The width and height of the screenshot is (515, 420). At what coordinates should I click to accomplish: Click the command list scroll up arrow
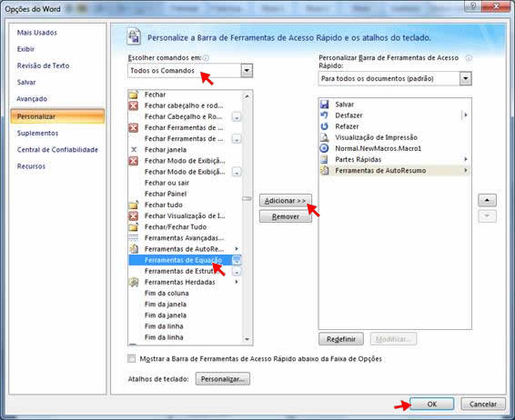[x=247, y=95]
